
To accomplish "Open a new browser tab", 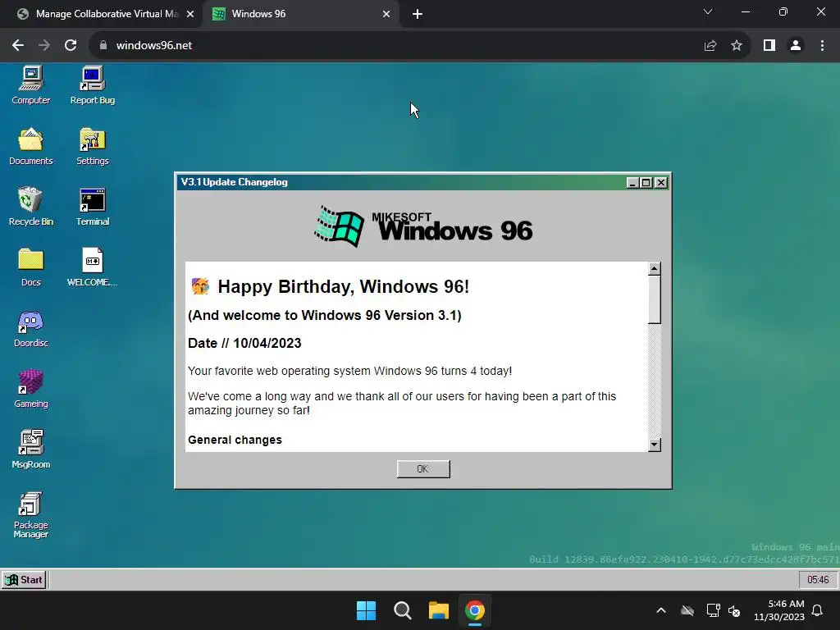I will 418,14.
